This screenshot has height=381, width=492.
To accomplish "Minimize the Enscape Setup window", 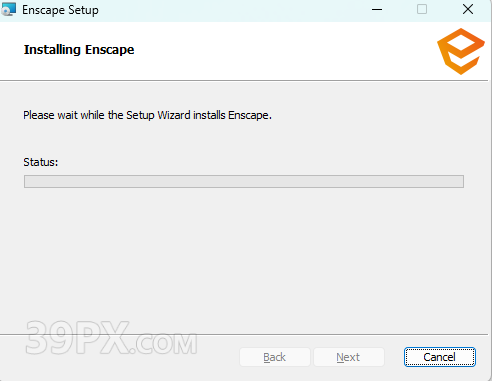I will click(x=377, y=9).
